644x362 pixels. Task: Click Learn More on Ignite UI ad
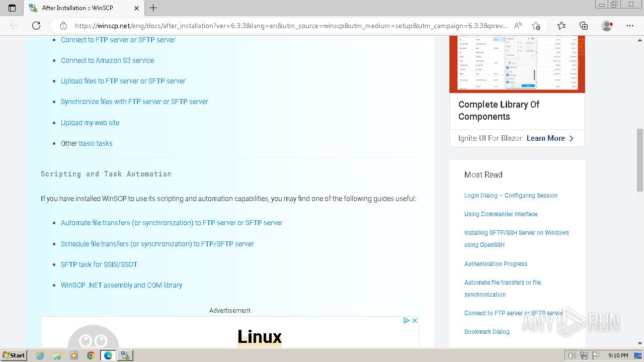point(550,138)
